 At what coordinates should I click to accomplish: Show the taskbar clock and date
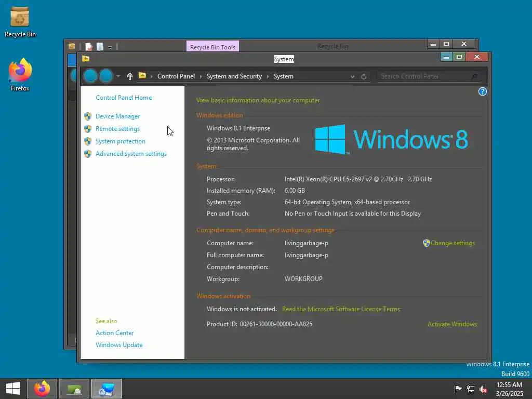click(509, 389)
